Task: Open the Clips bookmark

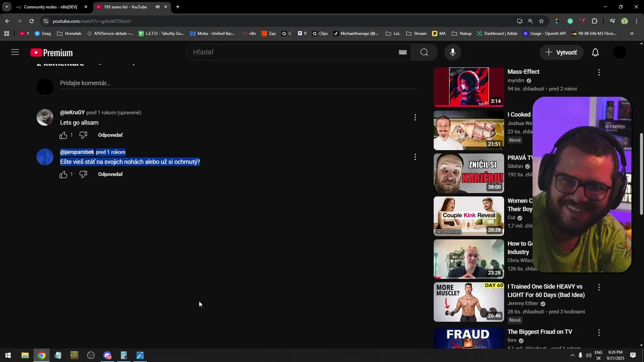Action: pyautogui.click(x=320, y=34)
